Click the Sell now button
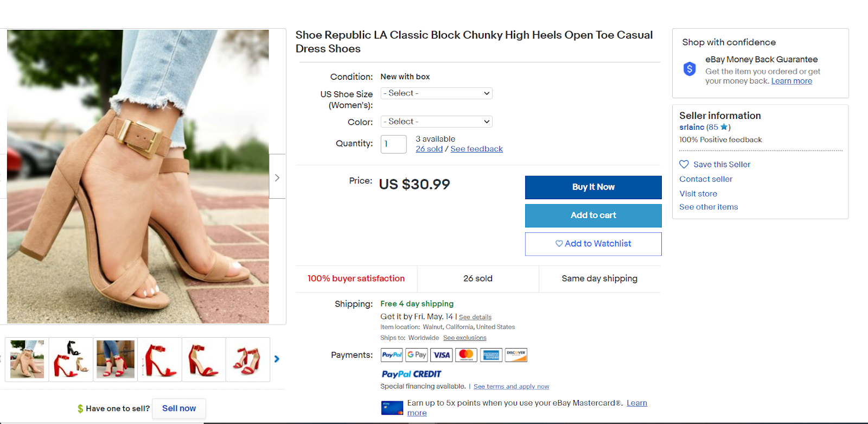868x424 pixels. click(x=179, y=408)
